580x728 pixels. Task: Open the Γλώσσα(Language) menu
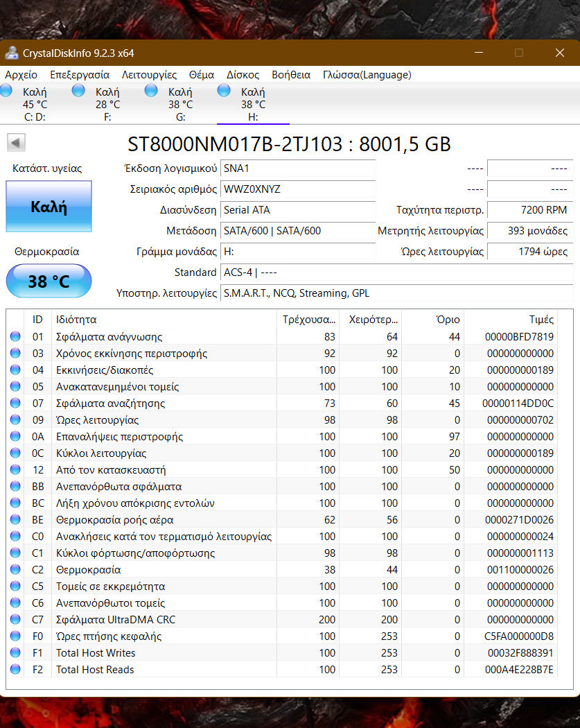pos(367,75)
